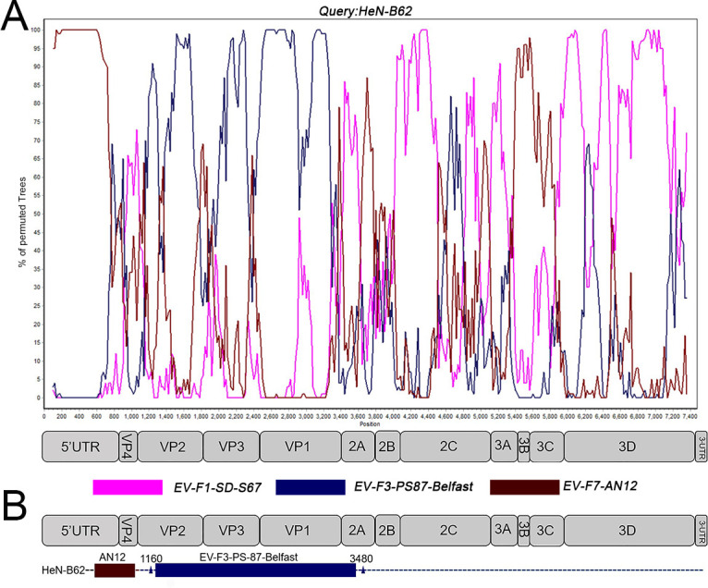Click the 2A box in panel B
This screenshot has width=708, height=588.
[359, 530]
